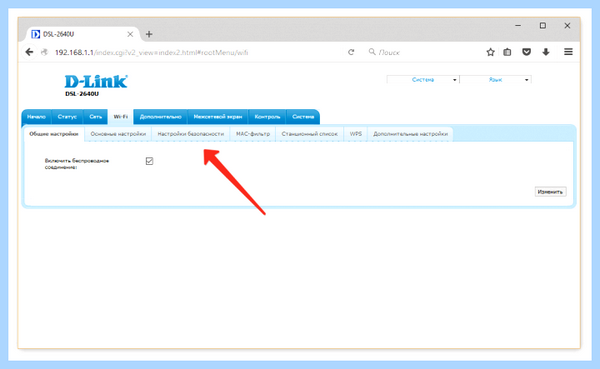Open the Контроль main tab
The image size is (600, 369).
coord(267,117)
